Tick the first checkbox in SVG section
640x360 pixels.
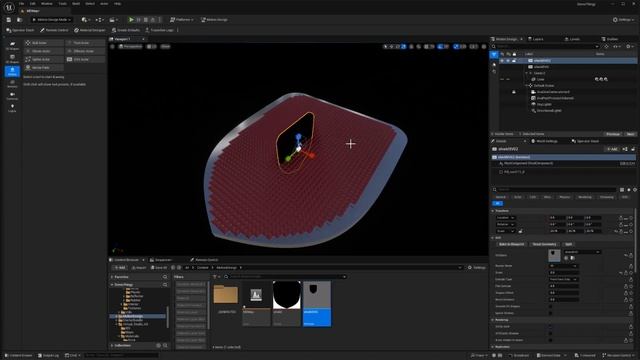point(551,306)
